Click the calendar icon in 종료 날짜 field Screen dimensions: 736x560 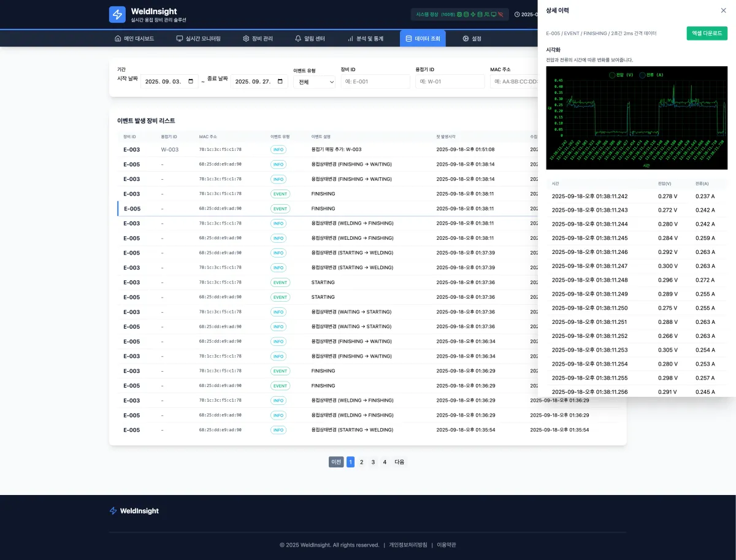[x=280, y=82]
